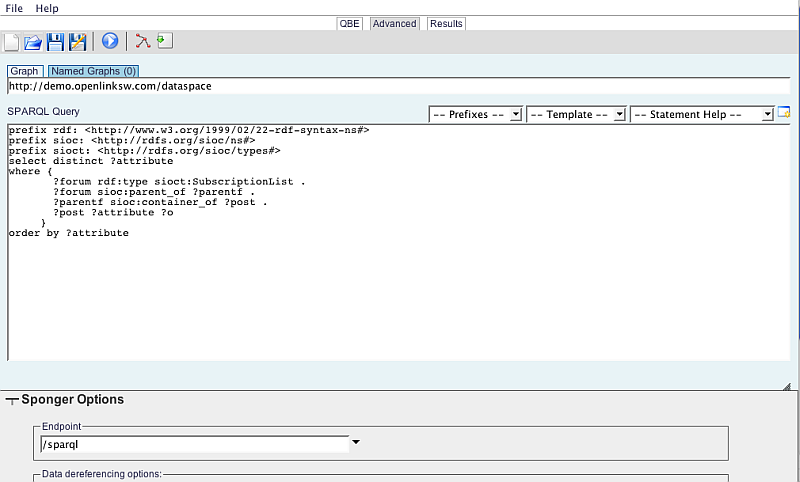Image resolution: width=800 pixels, height=482 pixels.
Task: Click the Save As floppy-pencil icon
Action: [78, 42]
